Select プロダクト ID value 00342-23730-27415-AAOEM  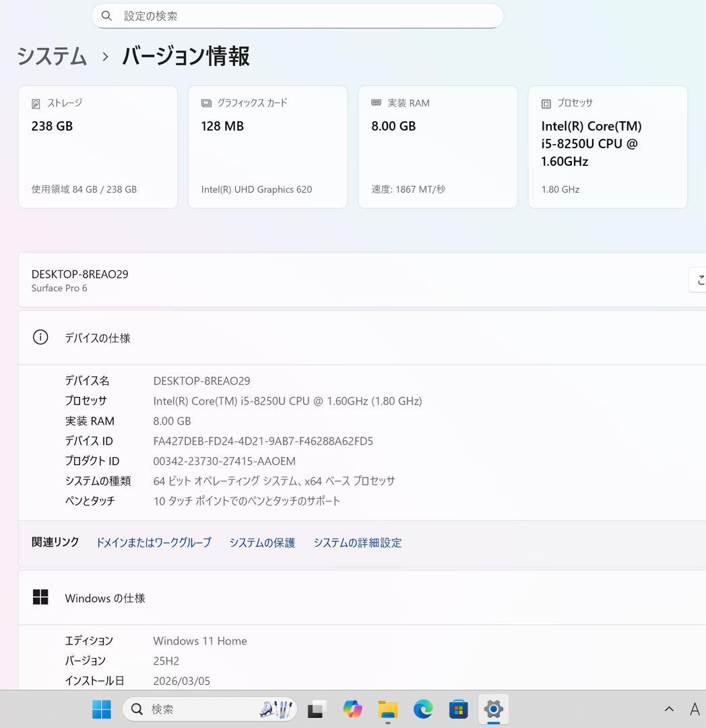(x=224, y=461)
